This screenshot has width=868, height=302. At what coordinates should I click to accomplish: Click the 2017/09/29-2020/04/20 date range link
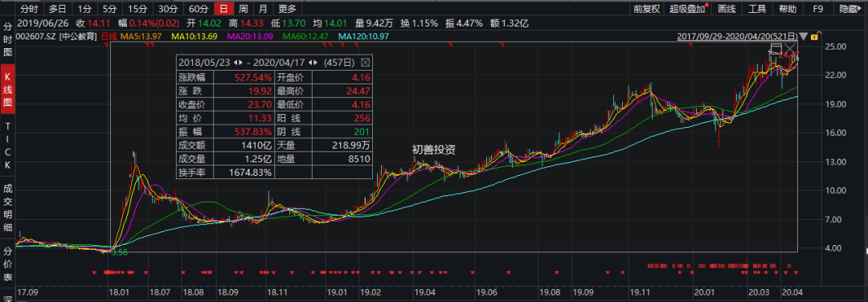pyautogui.click(x=738, y=36)
